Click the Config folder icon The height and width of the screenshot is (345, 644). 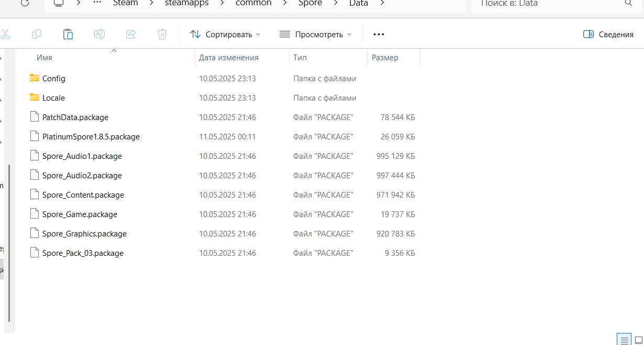(35, 78)
